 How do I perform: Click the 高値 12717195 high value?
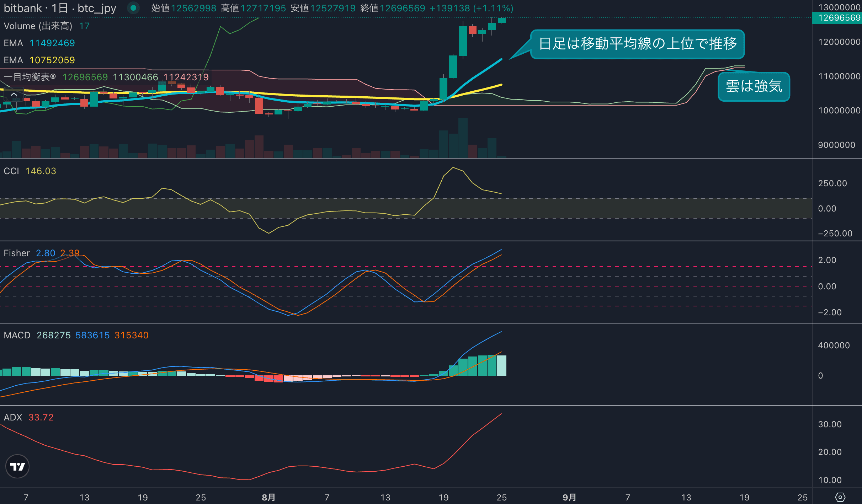point(254,8)
